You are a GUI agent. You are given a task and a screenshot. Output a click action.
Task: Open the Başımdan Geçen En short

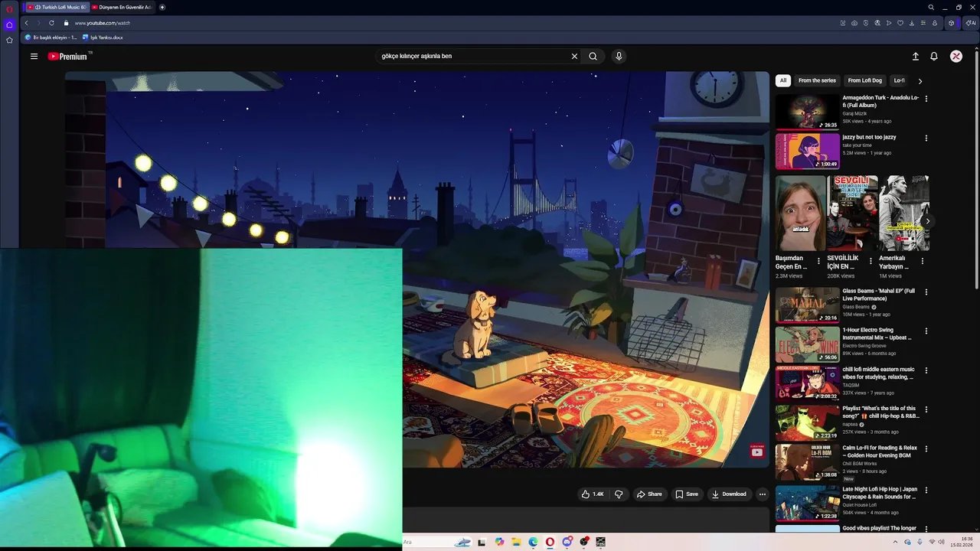click(800, 214)
